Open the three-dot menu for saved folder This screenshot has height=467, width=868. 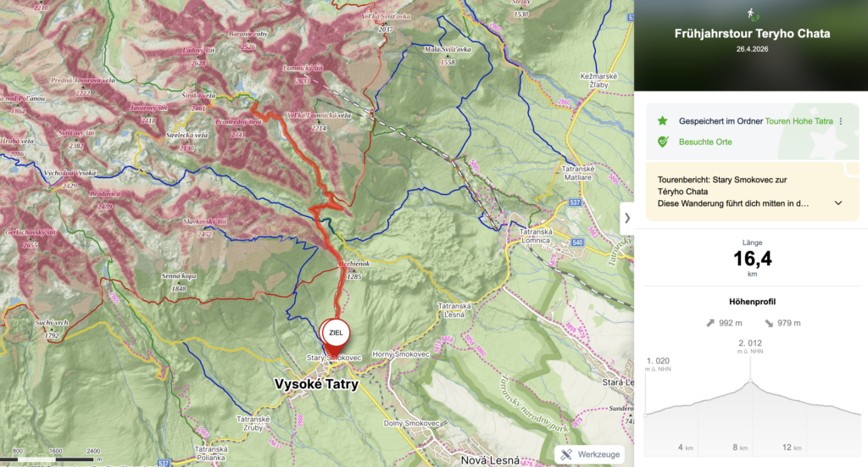(841, 121)
